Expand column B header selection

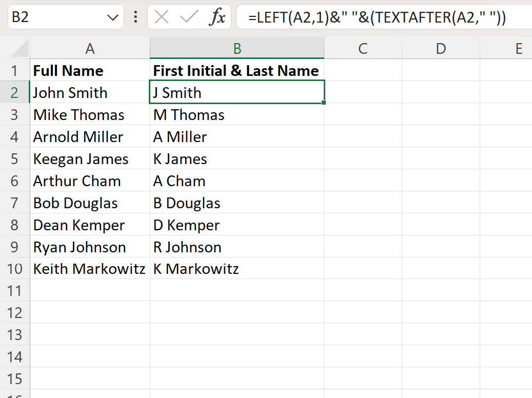(x=237, y=48)
